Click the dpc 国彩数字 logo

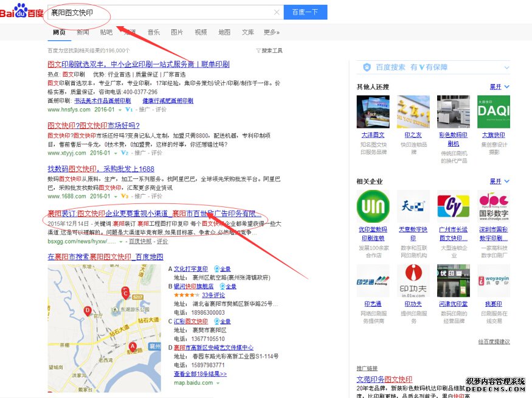[494, 206]
